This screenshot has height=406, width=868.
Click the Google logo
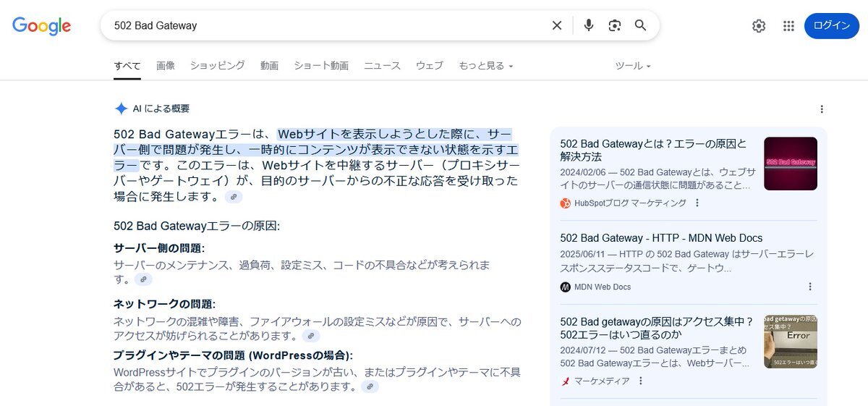[x=41, y=26]
